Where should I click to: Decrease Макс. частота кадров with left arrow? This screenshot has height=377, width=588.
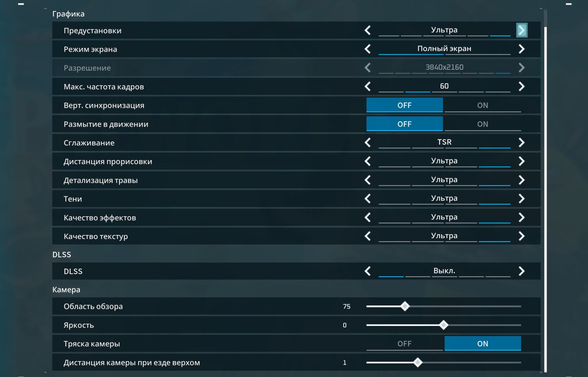coord(367,86)
